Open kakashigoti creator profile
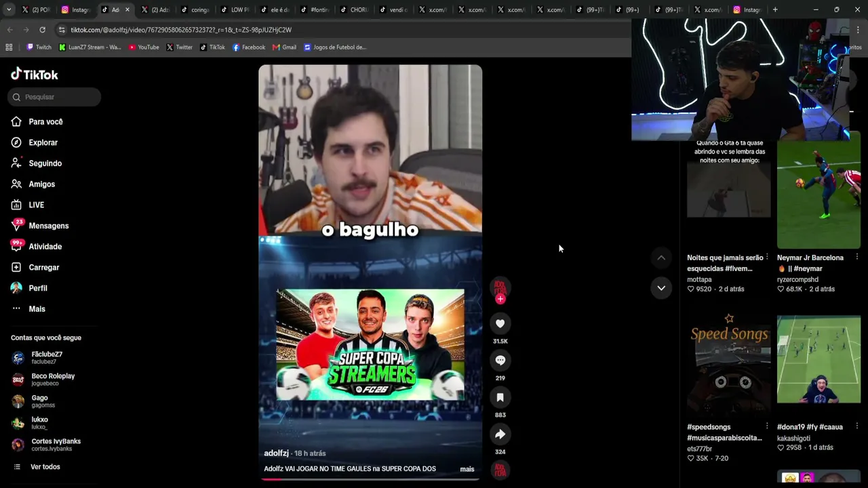The height and width of the screenshot is (488, 868). [795, 438]
